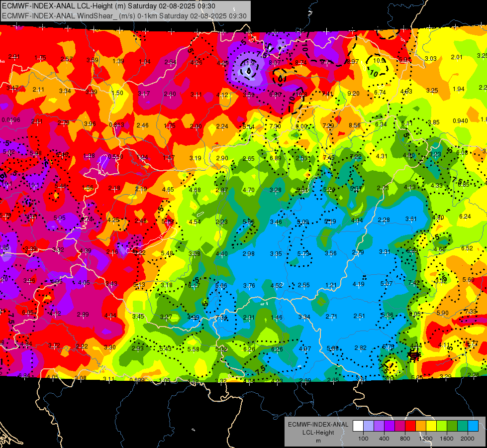The width and height of the screenshot is (487, 448).
Task: Click the grid value '7.45'
Action: 329,158
